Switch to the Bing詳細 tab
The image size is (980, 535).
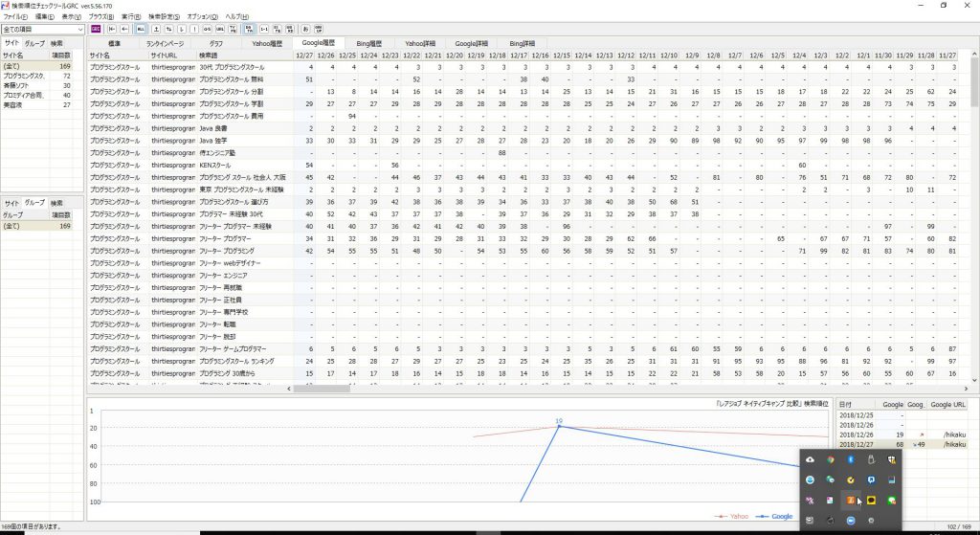[523, 44]
